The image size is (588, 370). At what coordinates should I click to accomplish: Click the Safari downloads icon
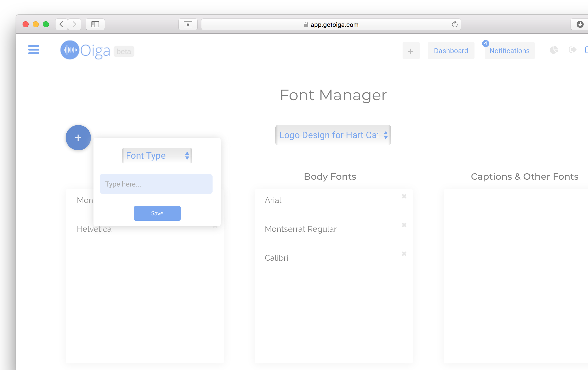coord(580,24)
